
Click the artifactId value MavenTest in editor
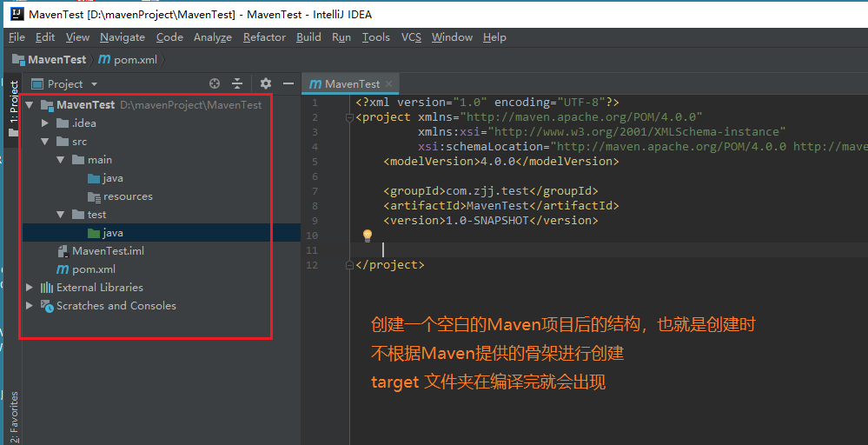(x=497, y=205)
